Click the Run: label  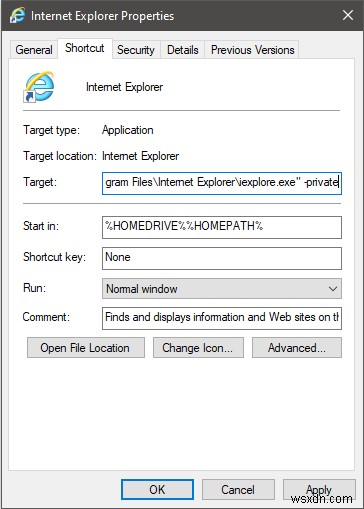(x=34, y=288)
